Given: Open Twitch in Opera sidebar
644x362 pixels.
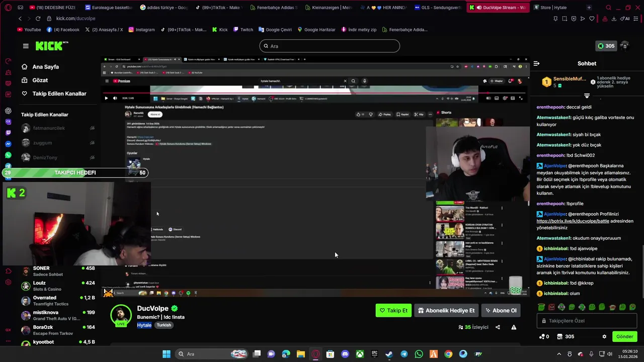Looking at the screenshot, I should pyautogui.click(x=8, y=133).
